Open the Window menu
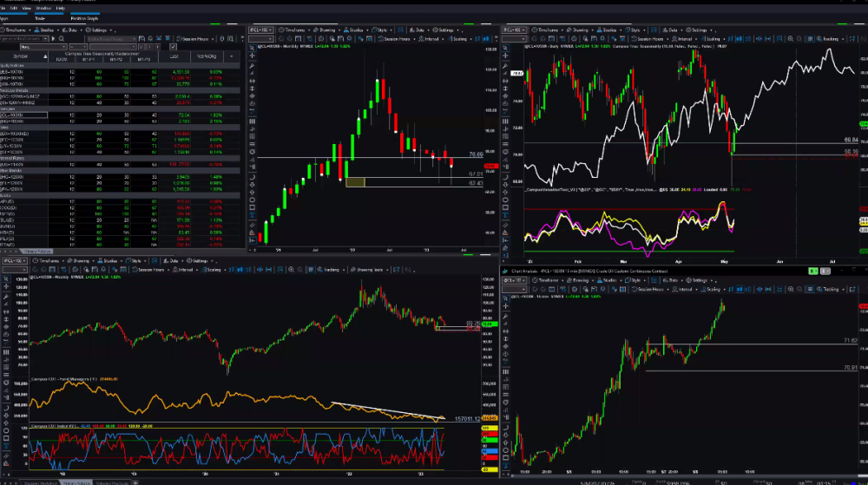The height and width of the screenshot is (485, 868). 43,9
